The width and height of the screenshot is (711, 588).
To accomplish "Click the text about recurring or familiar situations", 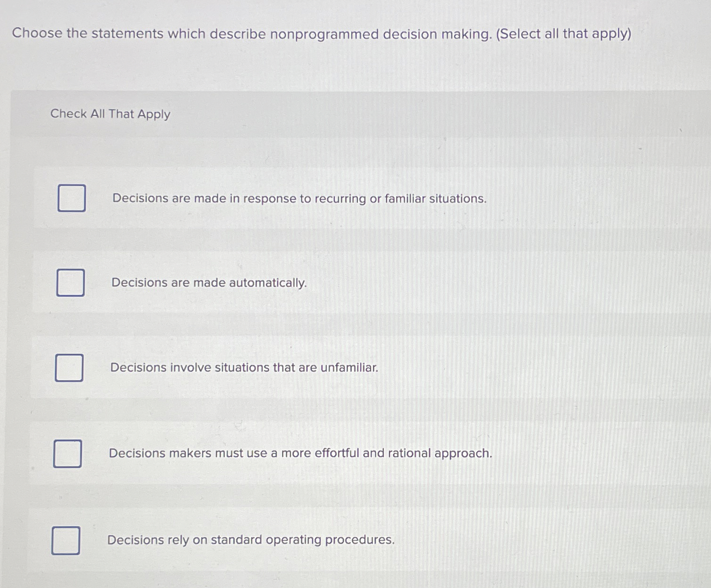I will click(299, 198).
